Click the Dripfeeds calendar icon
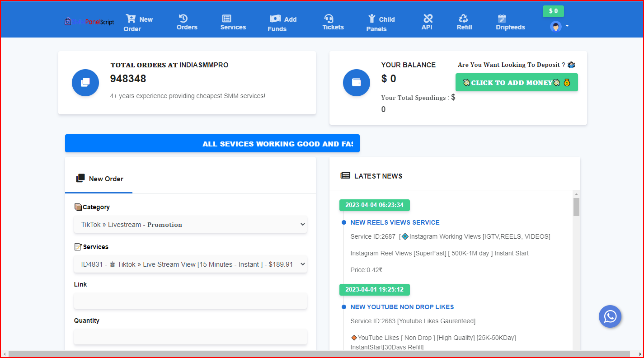Image resolution: width=644 pixels, height=358 pixels. 502,19
